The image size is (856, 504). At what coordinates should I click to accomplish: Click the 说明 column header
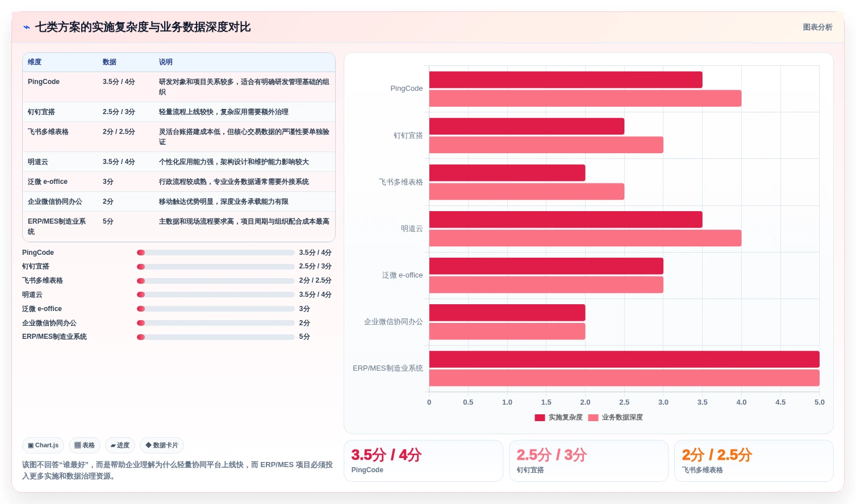pos(166,62)
